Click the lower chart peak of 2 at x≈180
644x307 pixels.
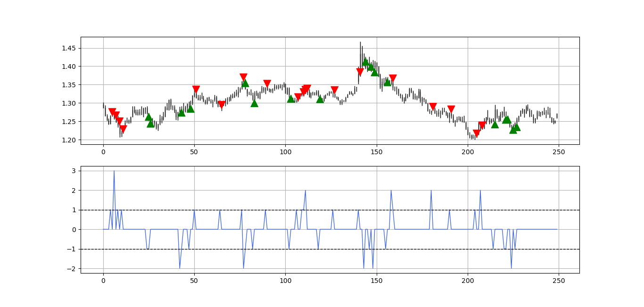431,191
